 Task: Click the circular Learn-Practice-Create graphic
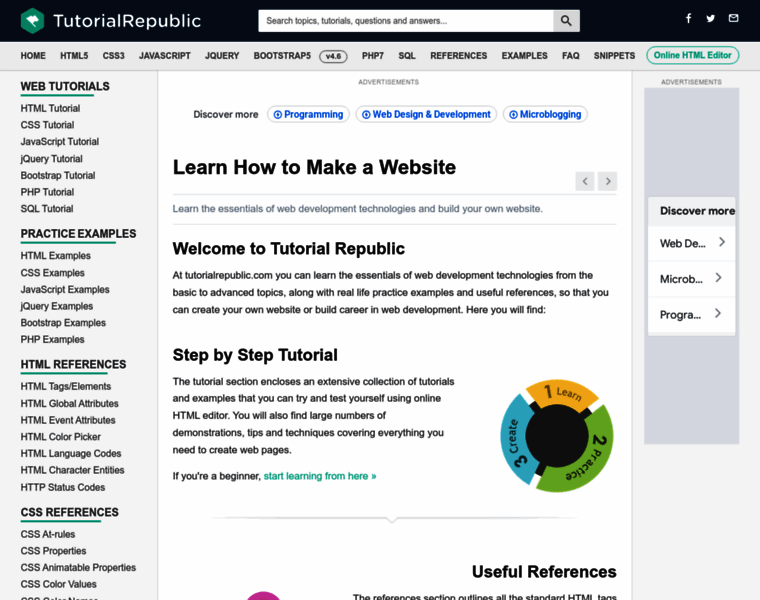coord(556,436)
